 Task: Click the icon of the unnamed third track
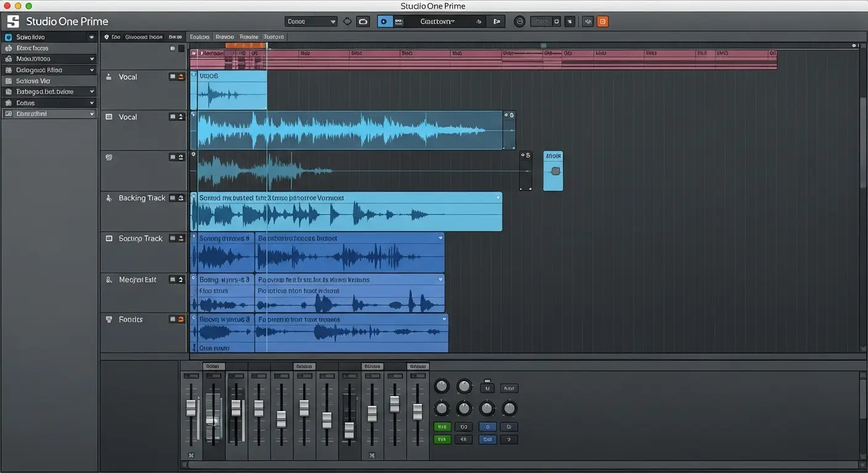coord(109,157)
